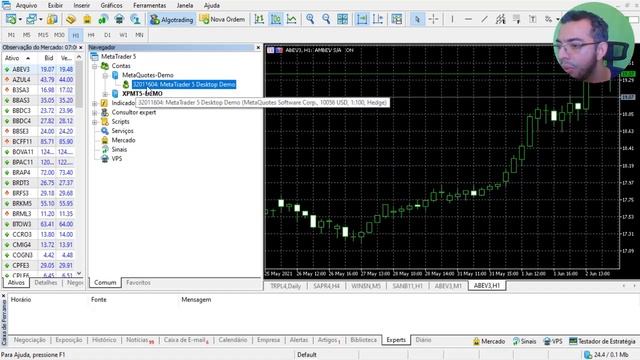Image resolution: width=640 pixels, height=360 pixels.
Task: Expand the XPMT5-DEMO server node
Action: pyautogui.click(x=105, y=94)
